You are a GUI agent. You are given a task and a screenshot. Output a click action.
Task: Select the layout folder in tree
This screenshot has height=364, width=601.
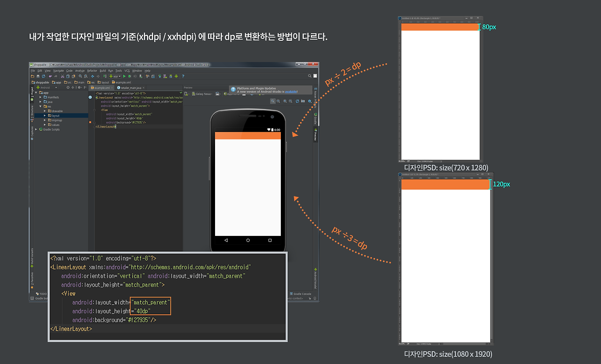(x=55, y=115)
